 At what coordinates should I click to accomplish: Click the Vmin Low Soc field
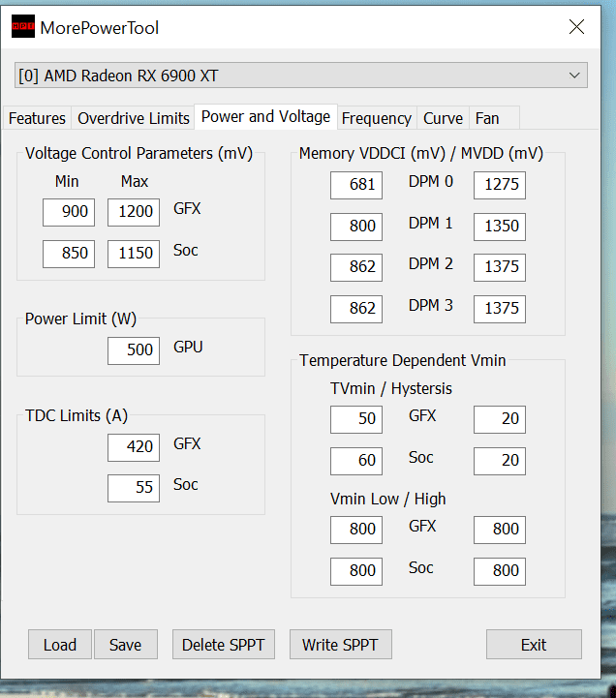(356, 571)
